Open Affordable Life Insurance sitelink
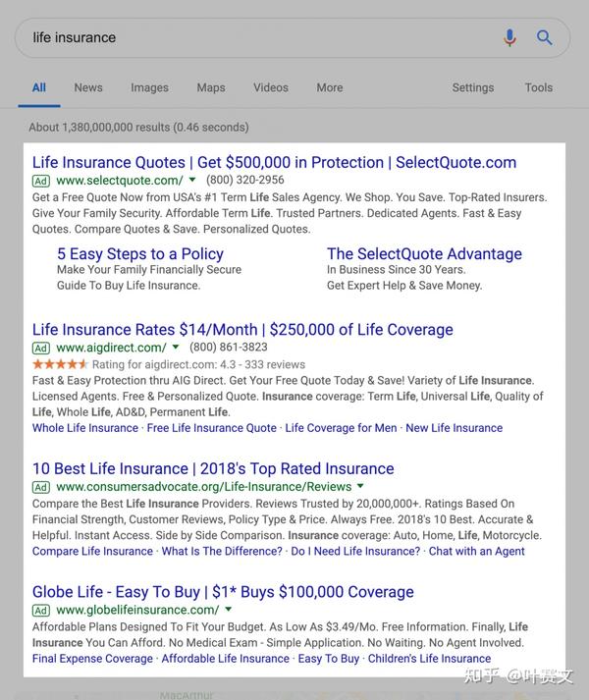This screenshot has height=700, width=589. (x=226, y=659)
